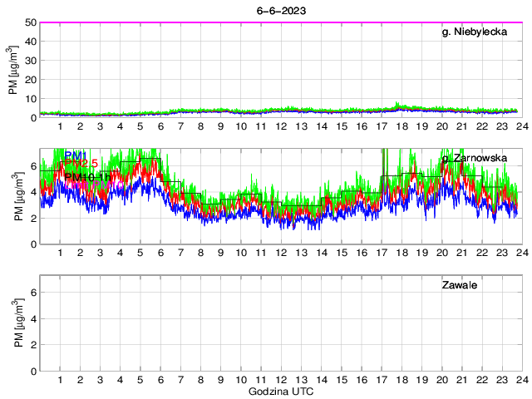532x399 pixels.
Task: Click the 6 tick on middle plot y-axis
Action: click(32, 165)
